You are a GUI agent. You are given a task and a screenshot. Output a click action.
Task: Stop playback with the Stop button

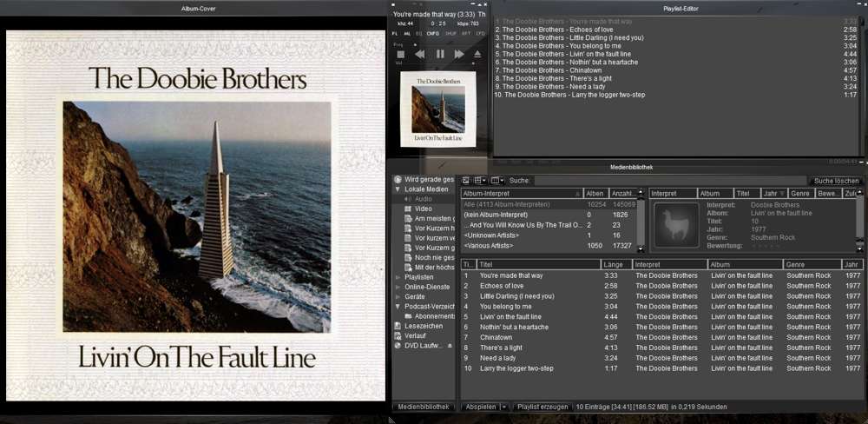click(x=400, y=54)
